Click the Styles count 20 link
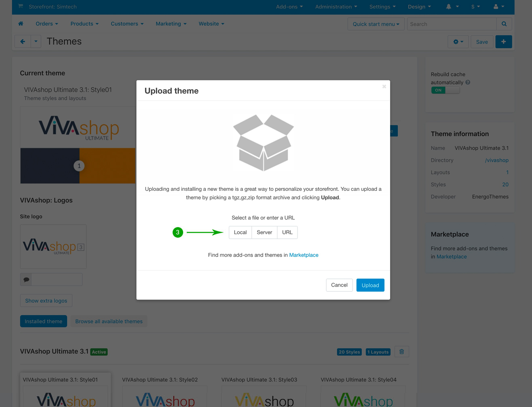Viewport: 532px width, 407px height. 505,184
